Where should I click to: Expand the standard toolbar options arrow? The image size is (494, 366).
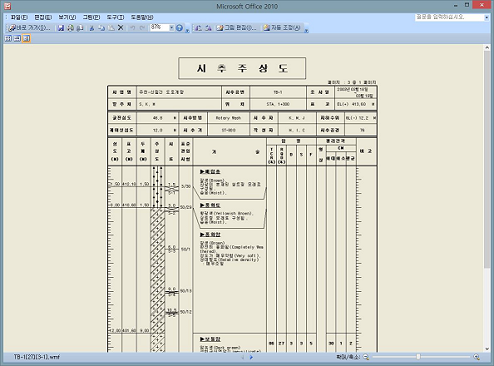pos(187,30)
